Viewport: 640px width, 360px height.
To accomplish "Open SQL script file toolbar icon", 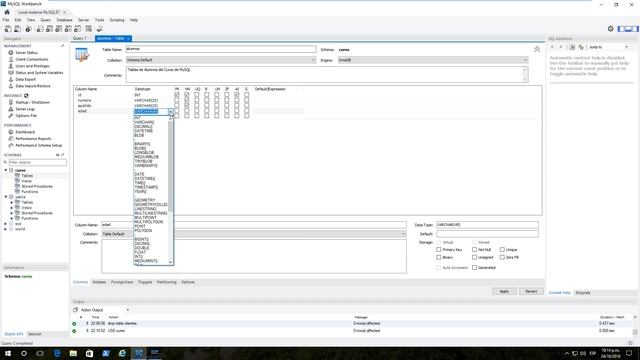I will pos(18,29).
